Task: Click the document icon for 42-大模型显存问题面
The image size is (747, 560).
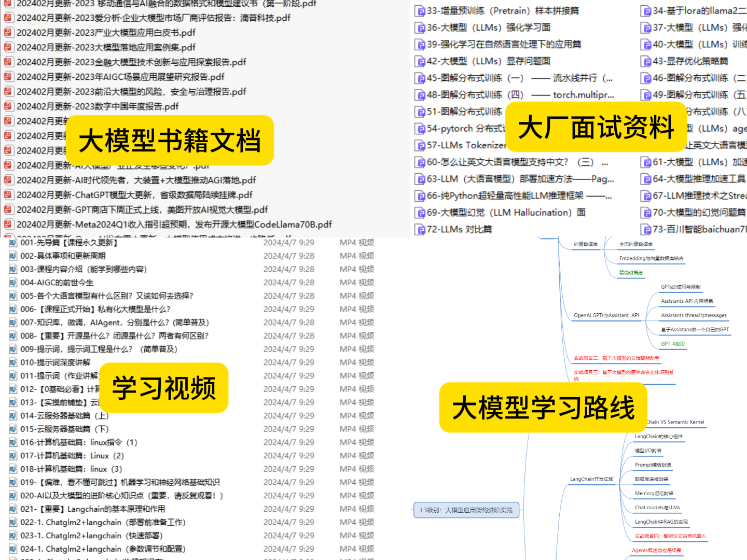Action: tap(420, 61)
